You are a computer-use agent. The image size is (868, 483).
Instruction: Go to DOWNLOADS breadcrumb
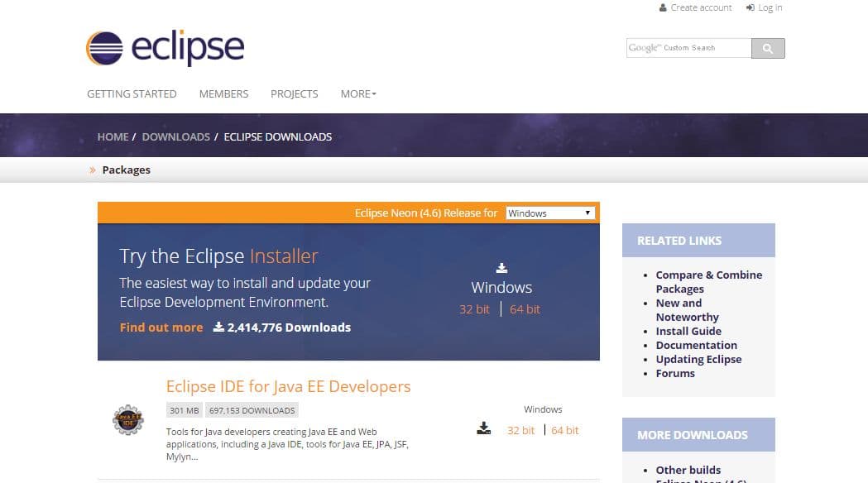[176, 136]
